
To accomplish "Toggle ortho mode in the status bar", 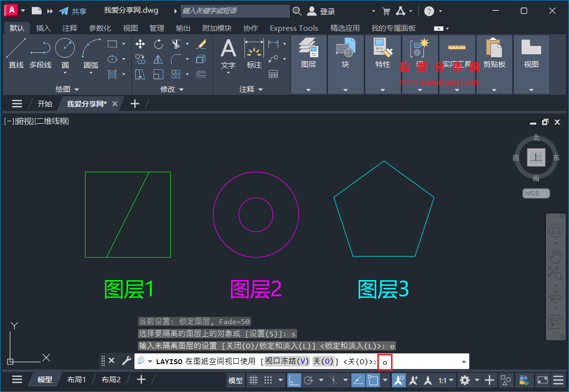I will (294, 380).
